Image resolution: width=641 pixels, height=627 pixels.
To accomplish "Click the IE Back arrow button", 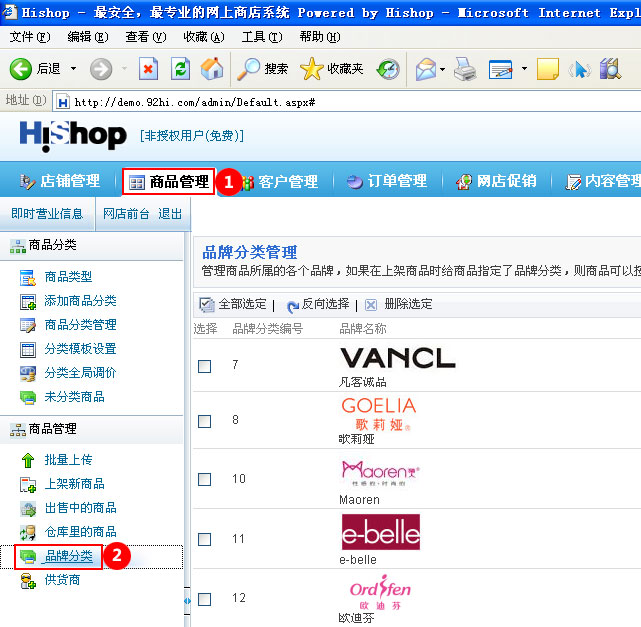I will (20, 69).
